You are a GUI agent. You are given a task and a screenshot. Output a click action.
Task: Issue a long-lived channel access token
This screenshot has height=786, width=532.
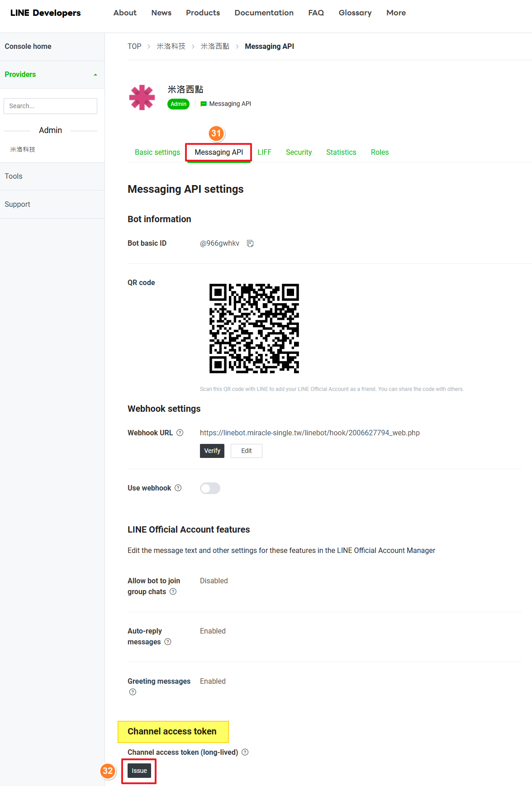[x=139, y=771]
